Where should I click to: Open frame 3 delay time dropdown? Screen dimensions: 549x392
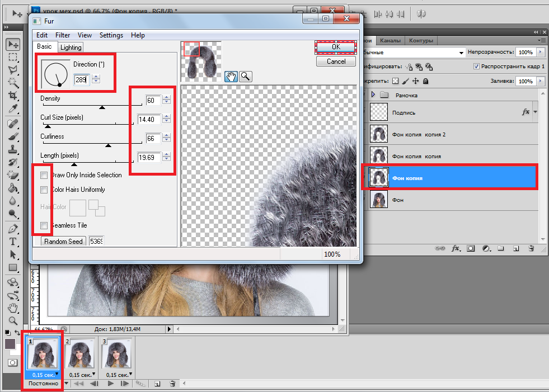(130, 374)
